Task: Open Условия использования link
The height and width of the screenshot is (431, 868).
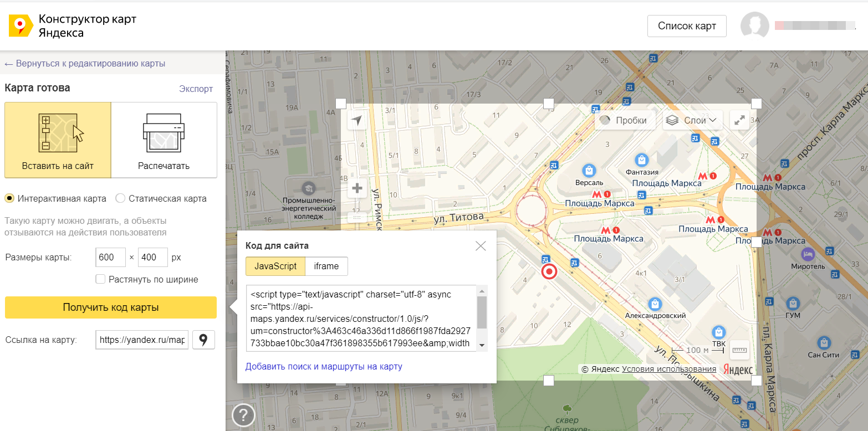Action: [669, 369]
